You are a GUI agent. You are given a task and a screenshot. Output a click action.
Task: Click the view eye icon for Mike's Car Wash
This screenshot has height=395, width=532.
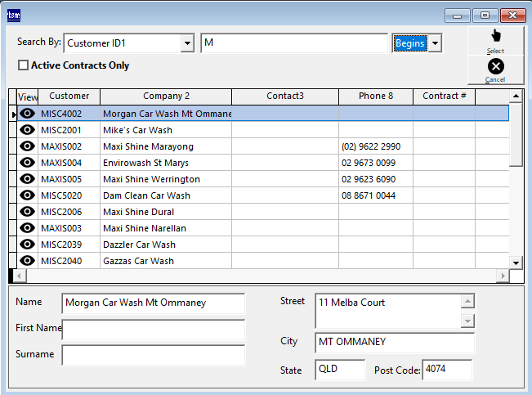pyautogui.click(x=27, y=130)
